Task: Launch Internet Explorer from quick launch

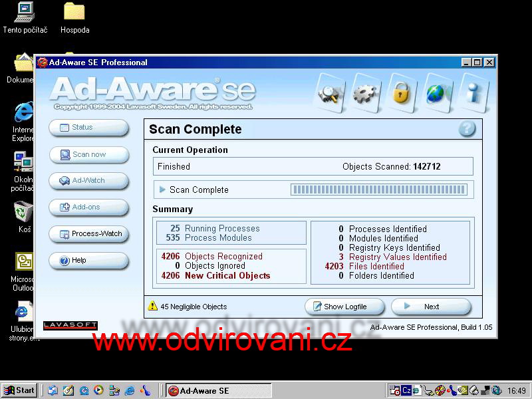Action: click(x=130, y=390)
